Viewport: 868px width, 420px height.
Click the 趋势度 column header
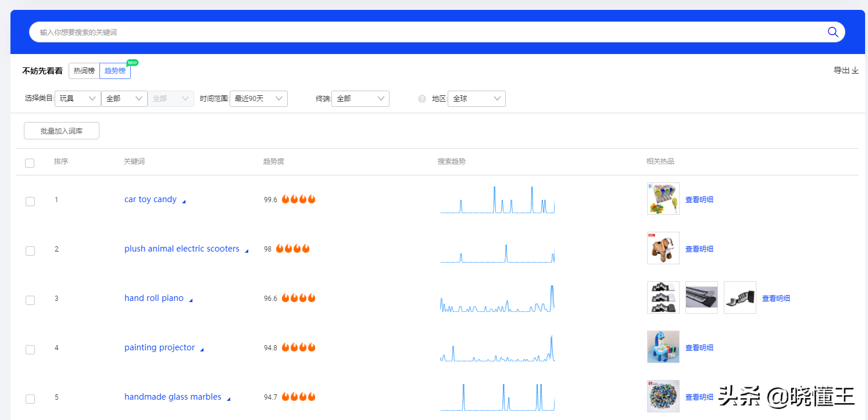tap(274, 161)
